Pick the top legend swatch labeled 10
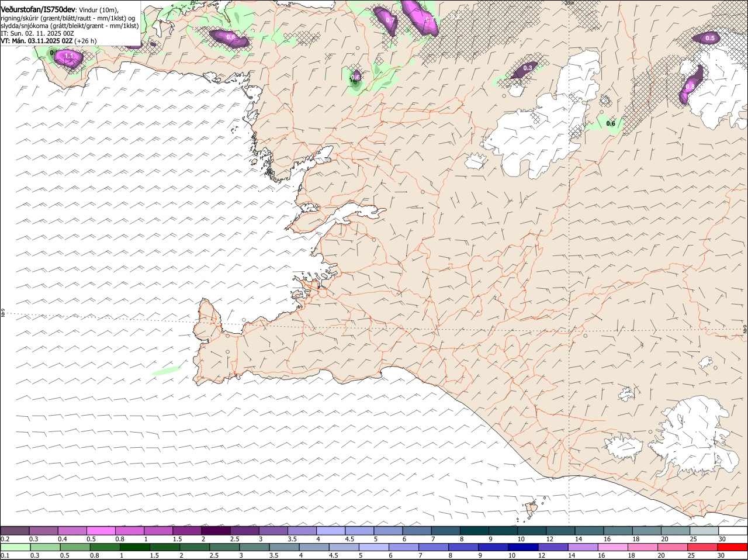748x560 pixels. (x=532, y=530)
